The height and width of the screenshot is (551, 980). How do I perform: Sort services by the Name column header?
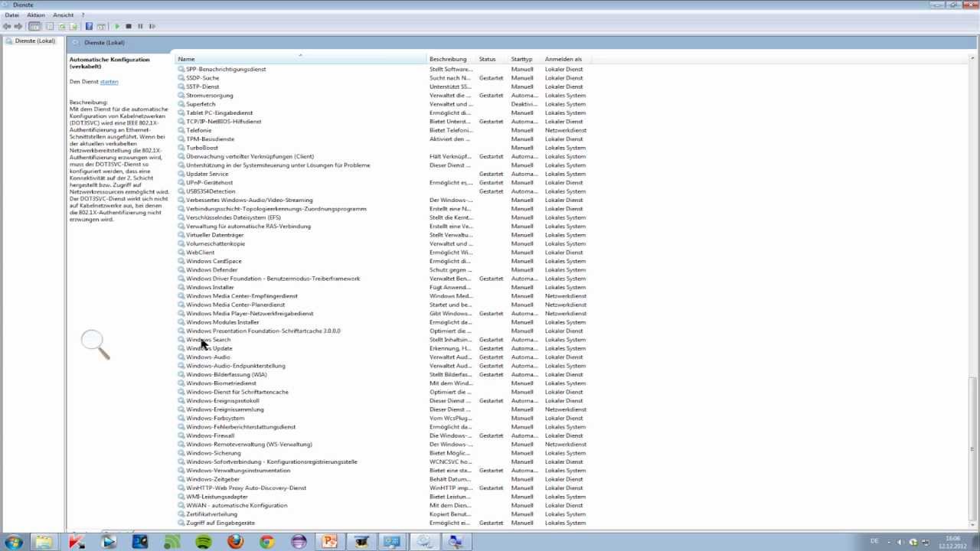tap(301, 59)
